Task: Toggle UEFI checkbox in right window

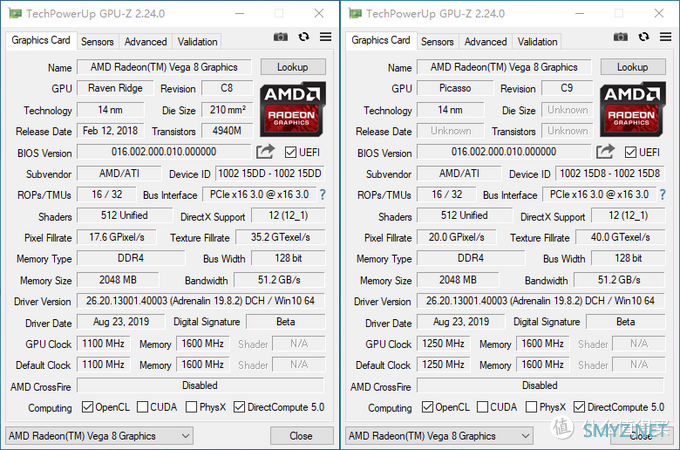Action: click(631, 152)
